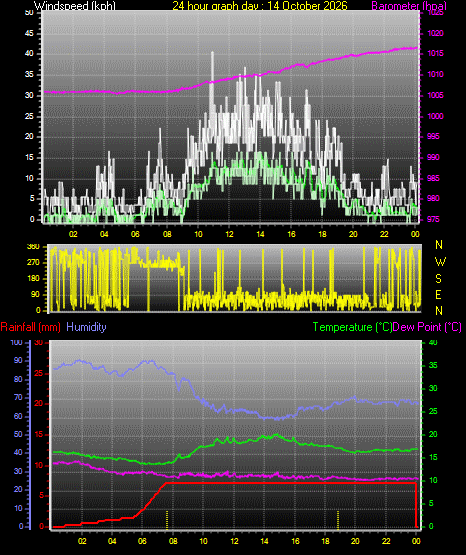Click the 270 wind direction scale value
The height and width of the screenshot is (555, 466).
pos(33,263)
